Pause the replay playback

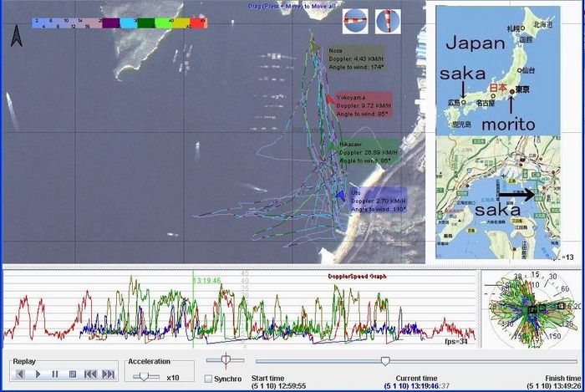click(x=56, y=374)
